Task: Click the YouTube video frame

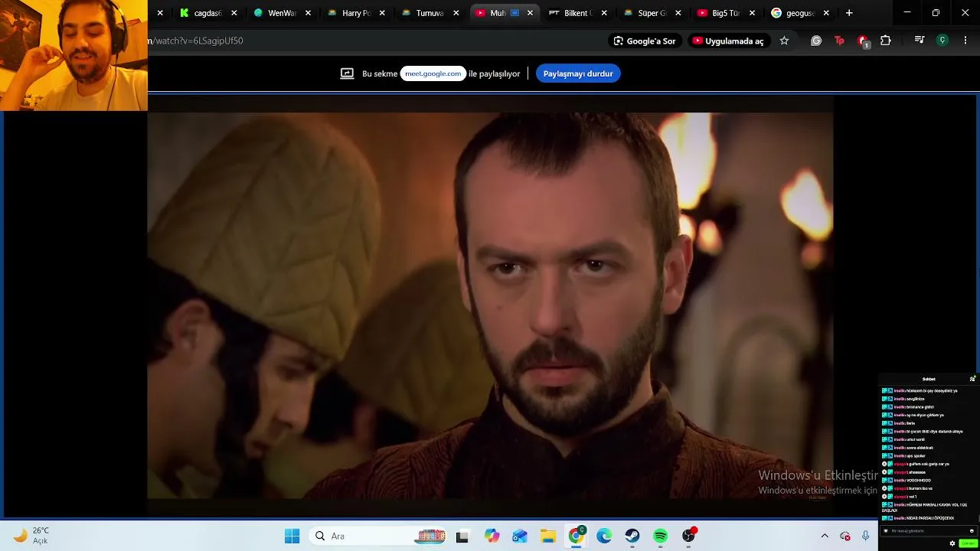Action: [490, 306]
